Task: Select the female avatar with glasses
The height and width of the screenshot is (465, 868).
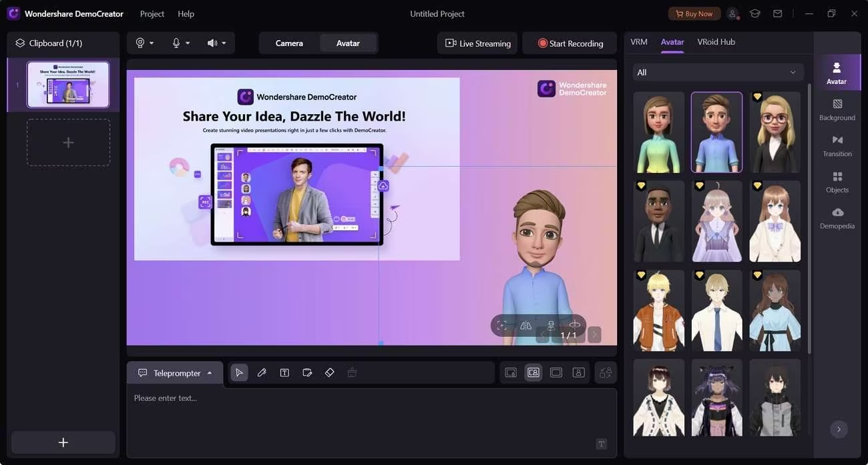Action: [775, 133]
